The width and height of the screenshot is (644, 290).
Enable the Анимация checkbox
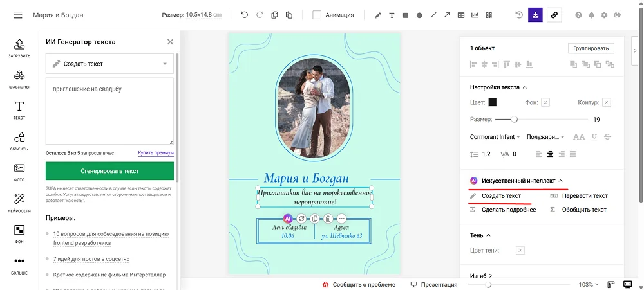click(x=317, y=15)
